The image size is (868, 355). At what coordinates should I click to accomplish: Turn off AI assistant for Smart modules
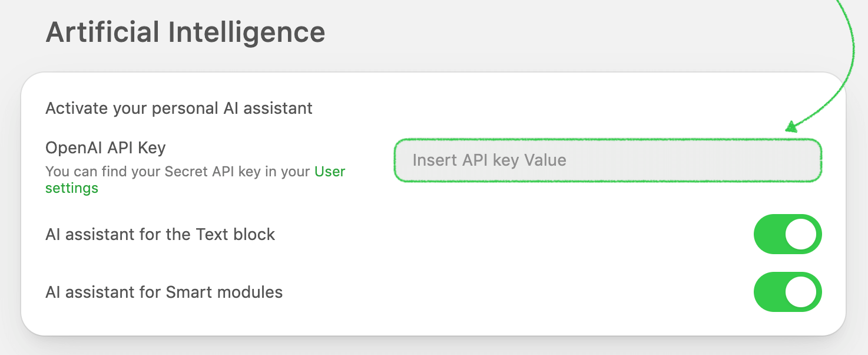(787, 292)
